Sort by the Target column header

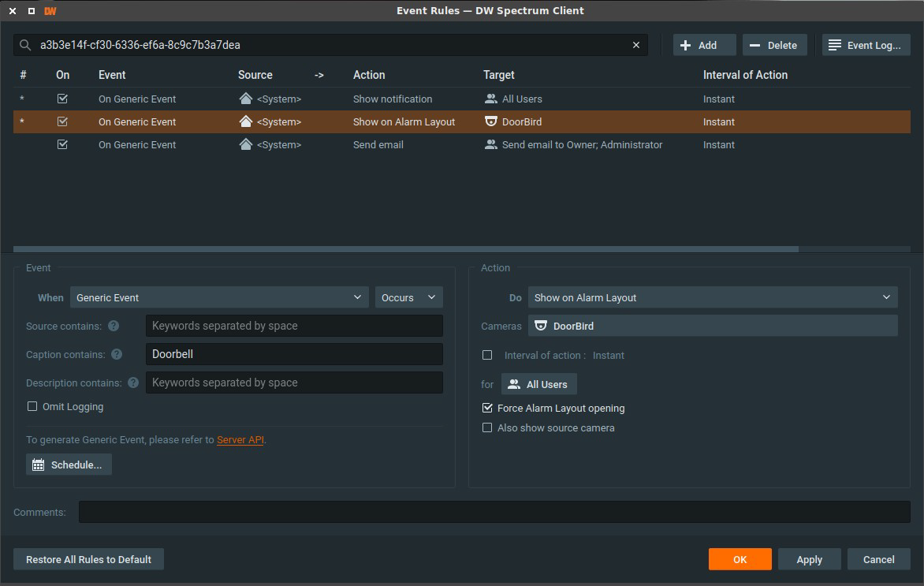click(x=499, y=75)
